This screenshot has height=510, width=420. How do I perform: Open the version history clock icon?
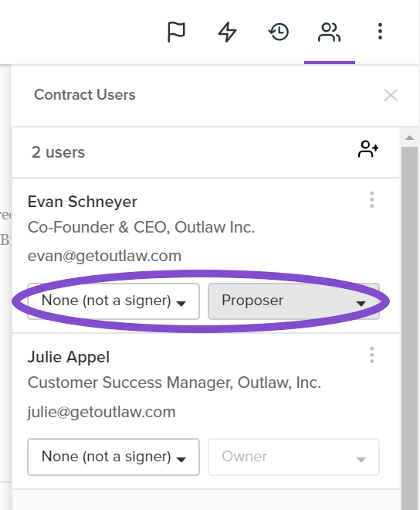coord(279,32)
